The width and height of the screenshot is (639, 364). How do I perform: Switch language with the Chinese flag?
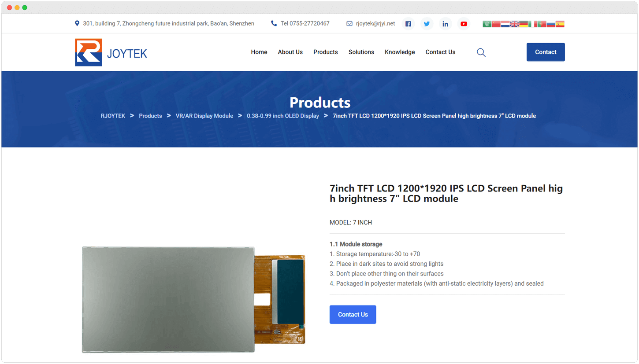(496, 24)
